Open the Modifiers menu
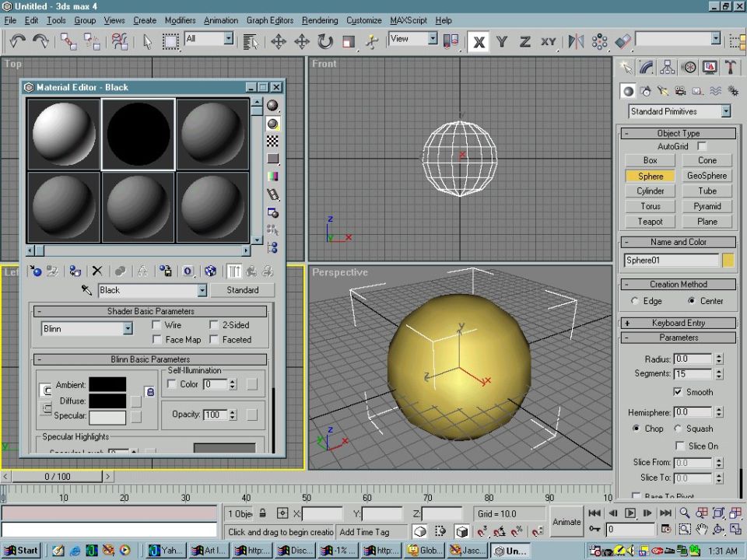The height and width of the screenshot is (560, 747). pos(180,20)
